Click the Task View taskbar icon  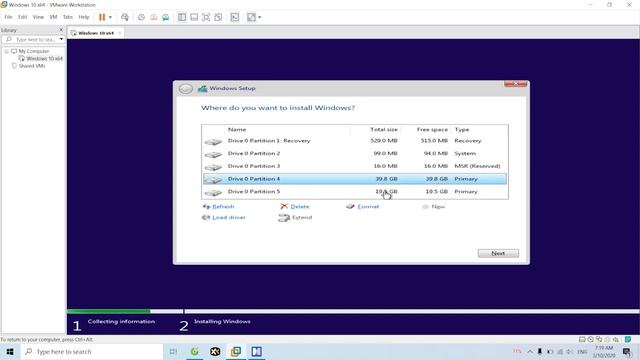point(173,351)
